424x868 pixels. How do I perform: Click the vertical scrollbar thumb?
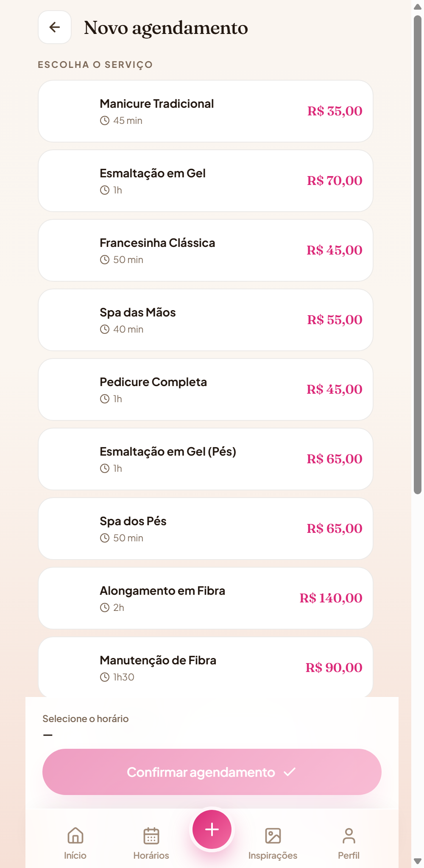tap(418, 255)
